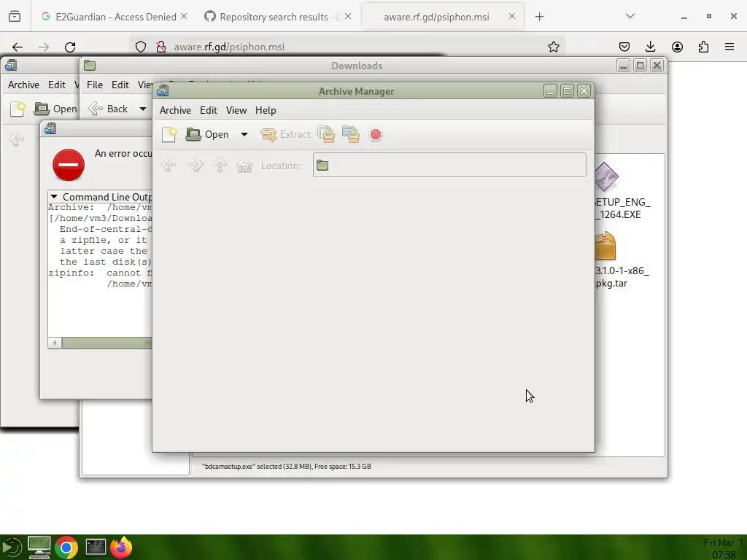Open Help menu in Archive Manager

[x=266, y=111]
